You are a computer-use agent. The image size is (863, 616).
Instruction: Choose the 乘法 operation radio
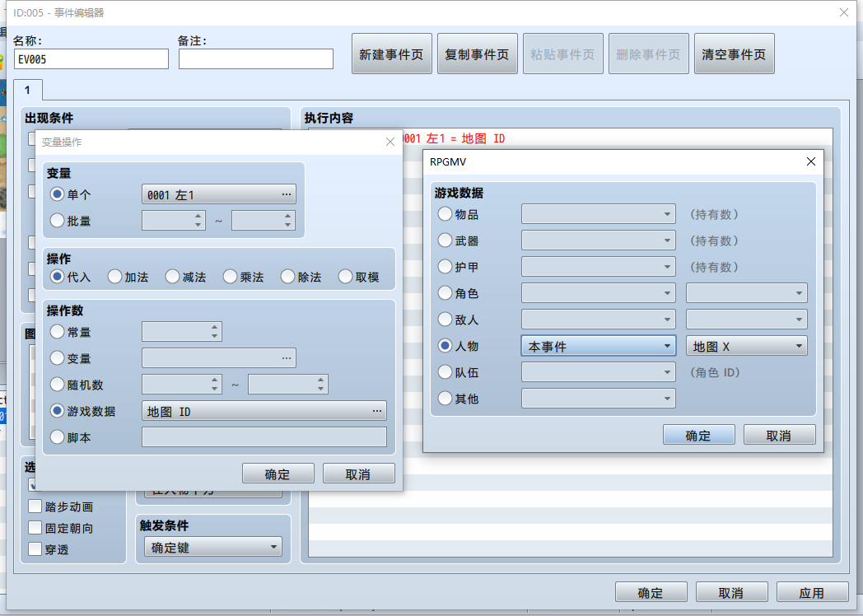click(x=230, y=277)
